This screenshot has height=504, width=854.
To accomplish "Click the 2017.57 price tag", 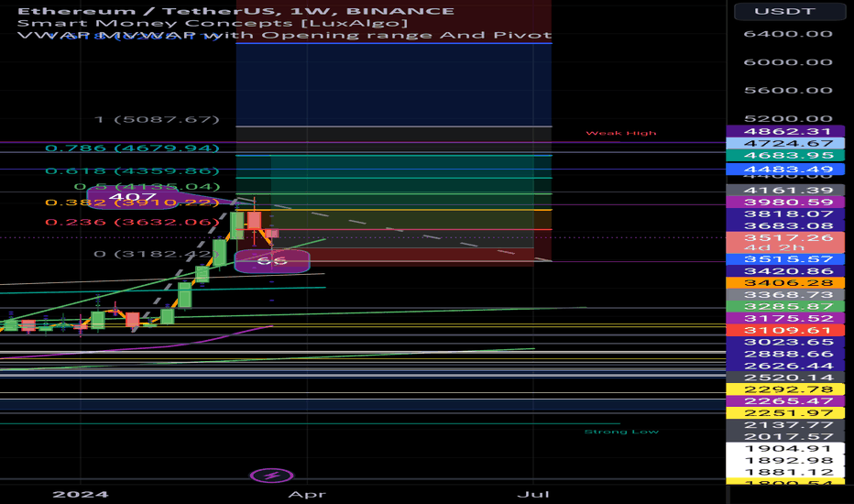I will pyautogui.click(x=786, y=436).
